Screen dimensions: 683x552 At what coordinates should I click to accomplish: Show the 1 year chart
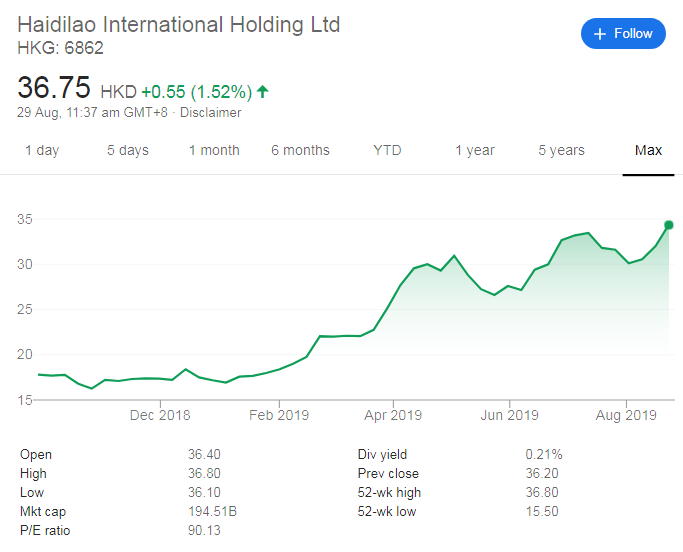pyautogui.click(x=475, y=150)
